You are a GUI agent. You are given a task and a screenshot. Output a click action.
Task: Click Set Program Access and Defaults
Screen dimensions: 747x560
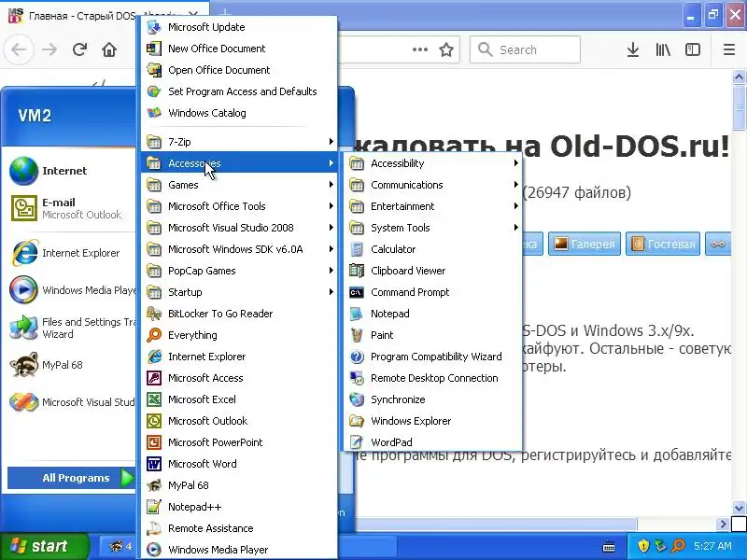(x=239, y=91)
